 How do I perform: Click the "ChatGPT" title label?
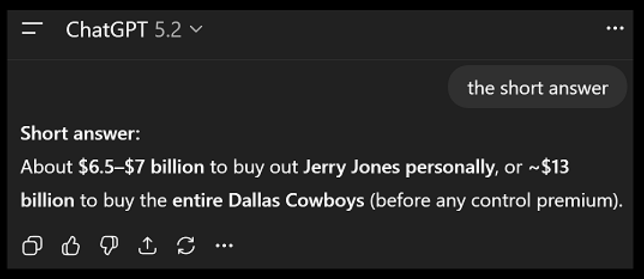pyautogui.click(x=108, y=30)
